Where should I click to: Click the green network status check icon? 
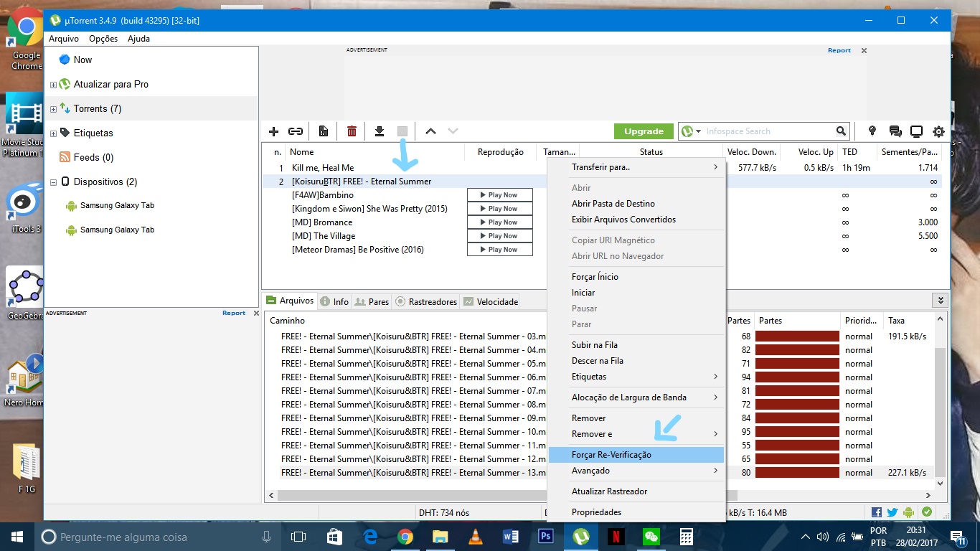[x=927, y=512]
